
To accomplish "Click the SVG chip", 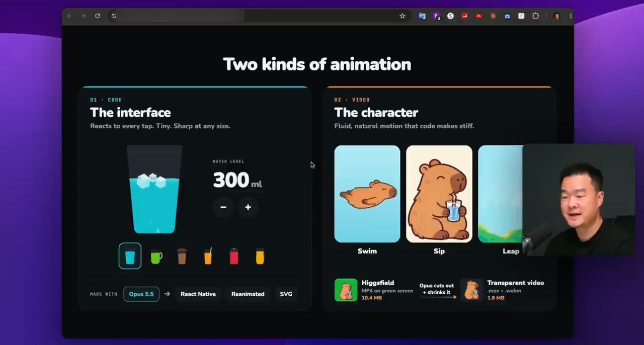I will (286, 294).
